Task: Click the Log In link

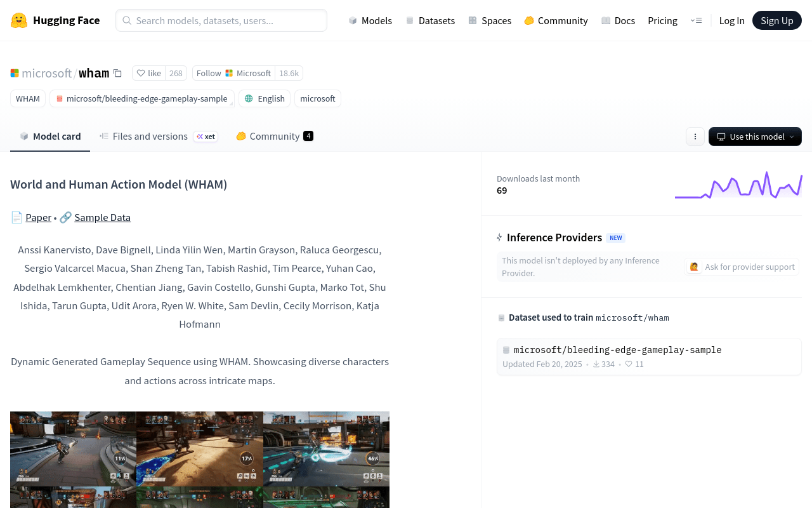Action: point(731,20)
